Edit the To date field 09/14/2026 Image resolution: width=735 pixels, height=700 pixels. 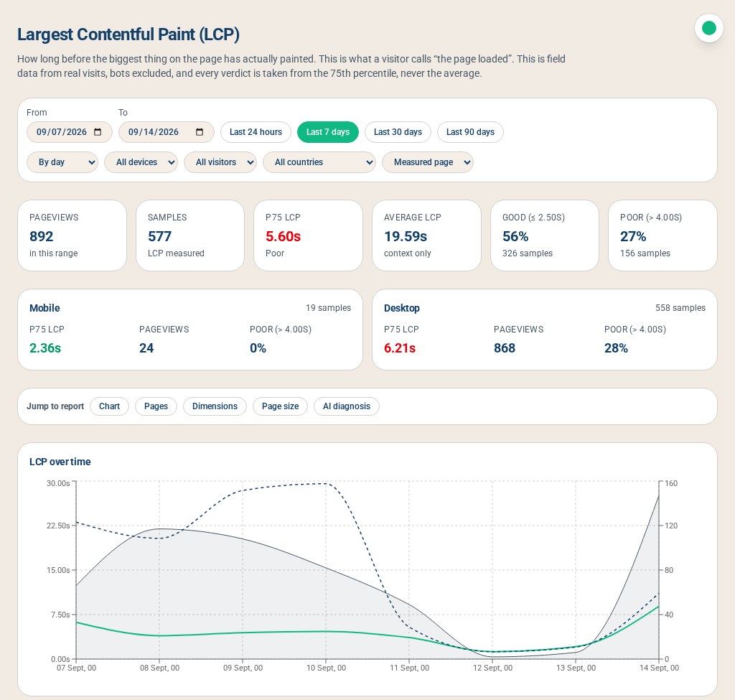[x=166, y=132]
